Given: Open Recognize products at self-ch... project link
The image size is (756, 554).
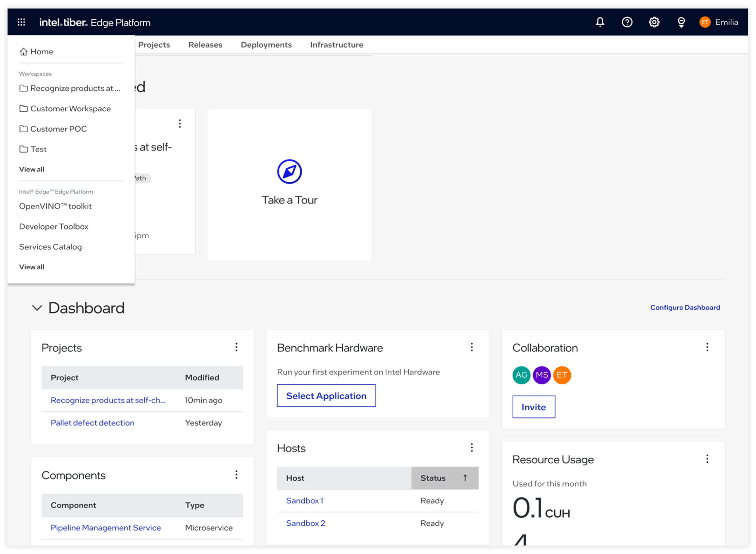Looking at the screenshot, I should (x=108, y=401).
